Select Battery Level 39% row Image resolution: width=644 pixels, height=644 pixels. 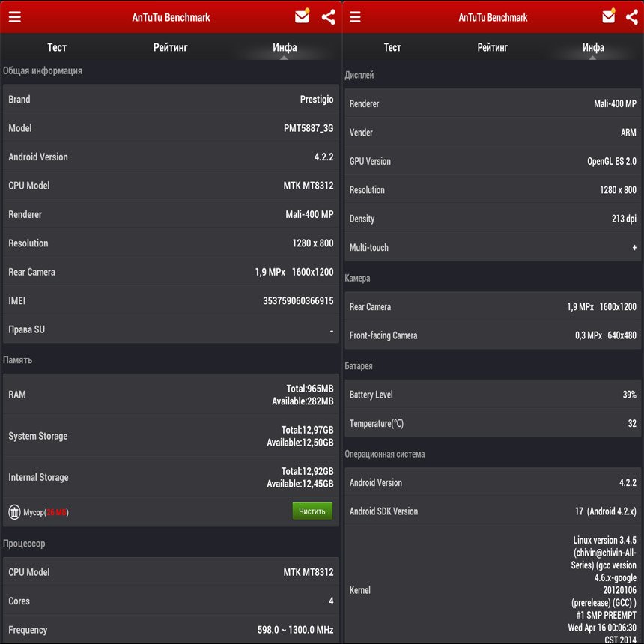[493, 395]
